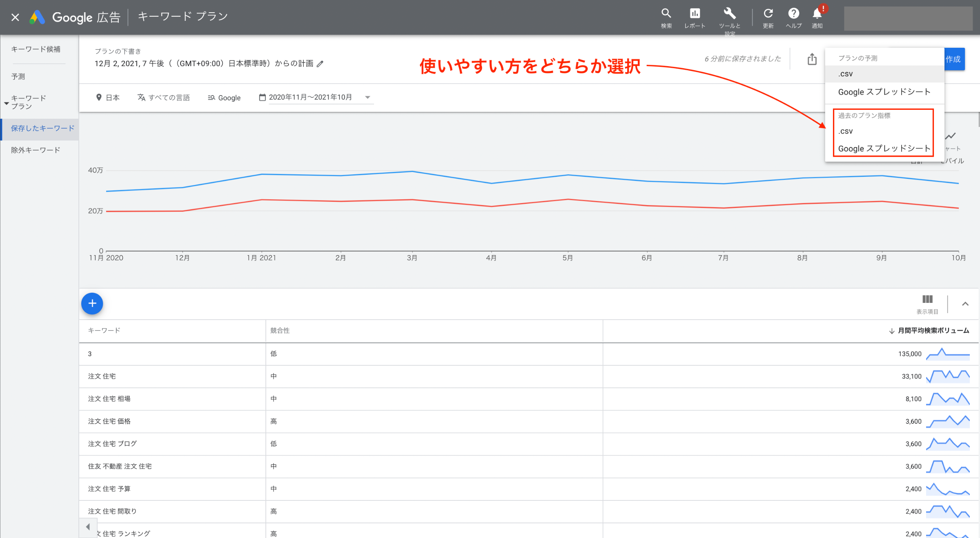
Task: Click the 6 分前に保存されました status text
Action: [x=742, y=59]
